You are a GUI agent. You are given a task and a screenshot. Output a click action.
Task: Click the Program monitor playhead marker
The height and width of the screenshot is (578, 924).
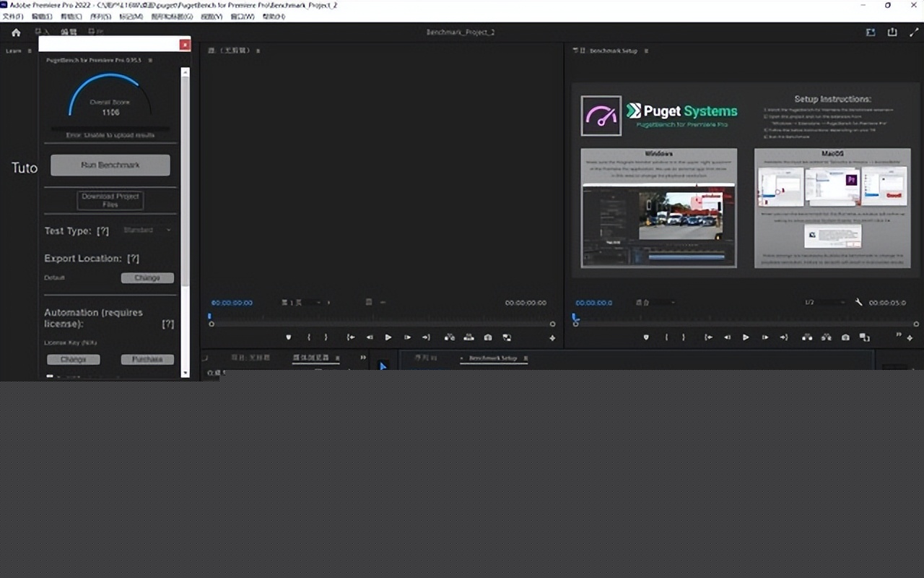click(x=575, y=316)
